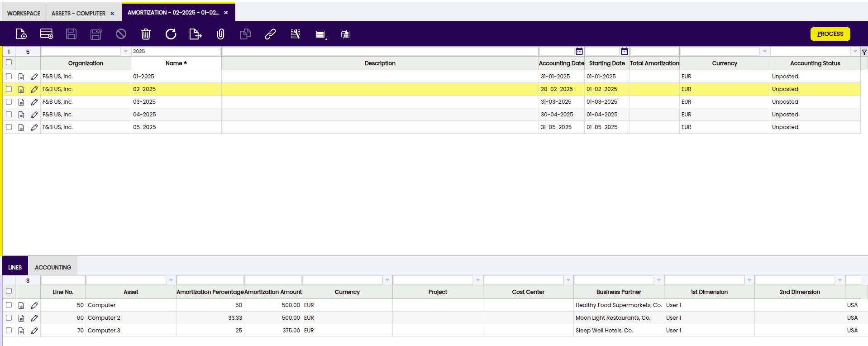Toggle the select-all checkbox in Lines grid
This screenshot has height=346, width=868.
pyautogui.click(x=9, y=291)
